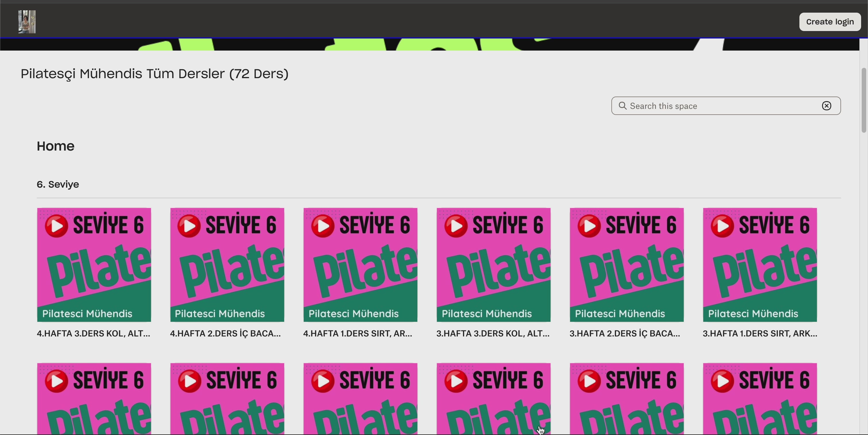This screenshot has width=868, height=435.
Task: Open 3.HAFTA 1.DERS SIRT thumbnail
Action: coord(759,265)
